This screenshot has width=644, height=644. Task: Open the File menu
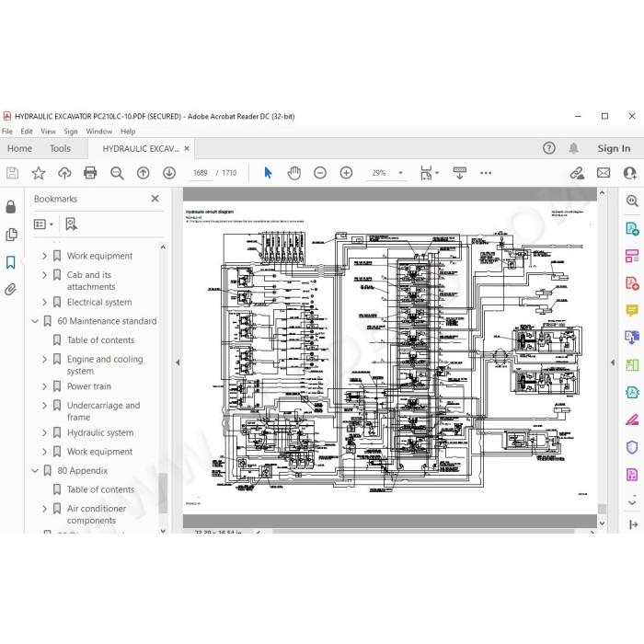tap(7, 132)
